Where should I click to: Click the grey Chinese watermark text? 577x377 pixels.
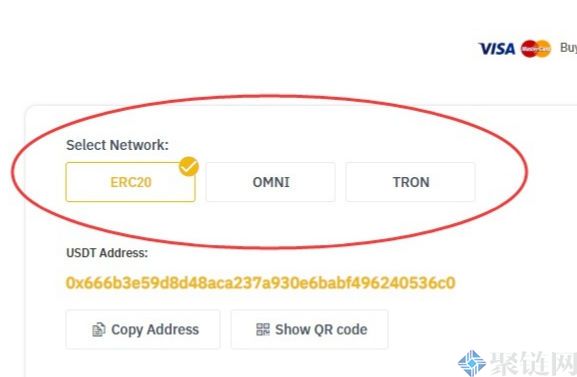[x=533, y=364]
